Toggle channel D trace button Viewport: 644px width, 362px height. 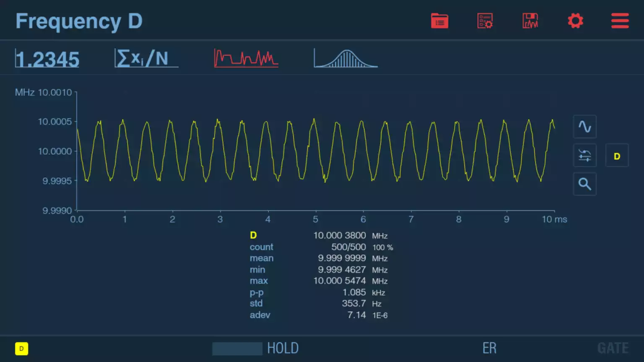tap(617, 156)
